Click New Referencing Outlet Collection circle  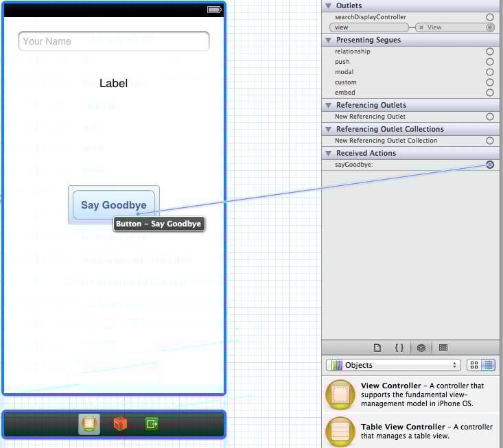[489, 141]
